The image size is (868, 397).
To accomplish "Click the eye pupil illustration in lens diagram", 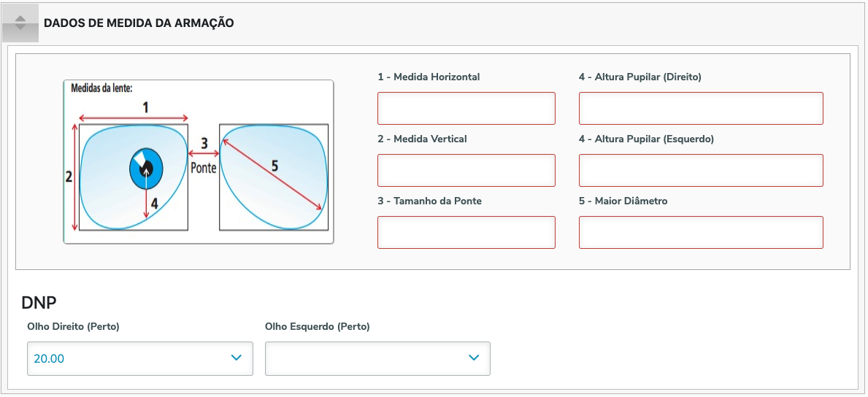I will (146, 169).
